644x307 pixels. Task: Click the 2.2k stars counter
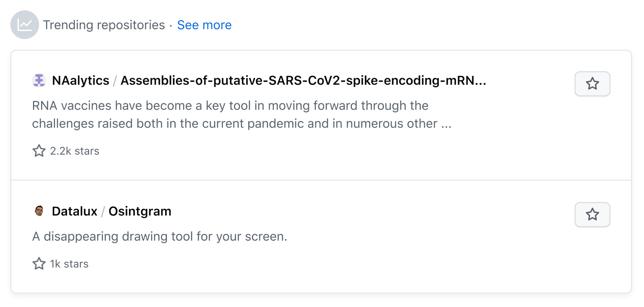click(x=75, y=151)
